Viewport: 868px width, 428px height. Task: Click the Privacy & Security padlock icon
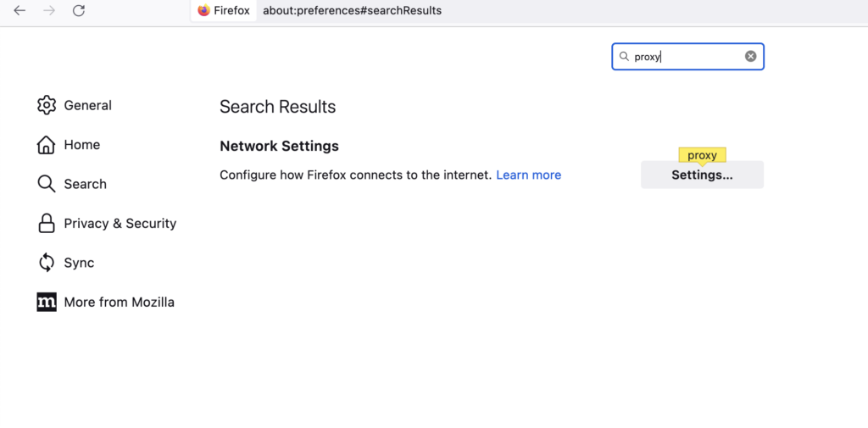(x=47, y=223)
